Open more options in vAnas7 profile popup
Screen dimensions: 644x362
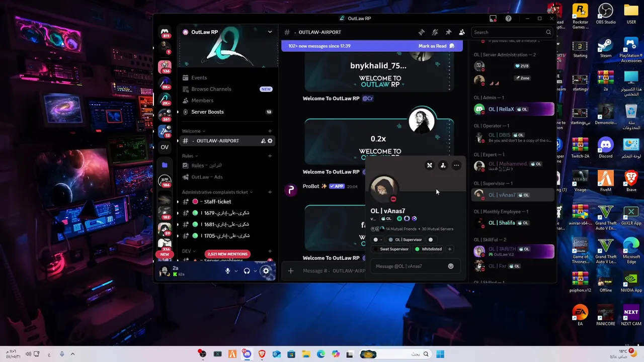(x=456, y=165)
